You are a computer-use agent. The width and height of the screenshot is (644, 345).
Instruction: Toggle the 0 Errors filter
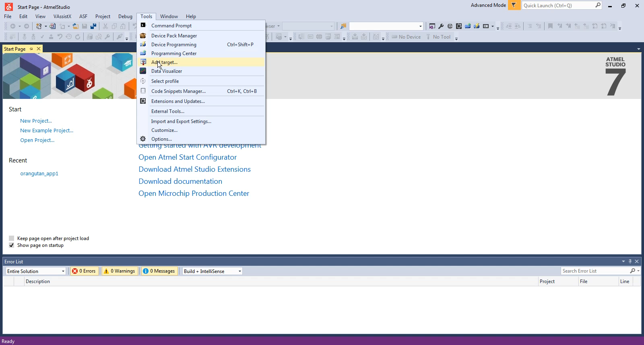(x=84, y=271)
